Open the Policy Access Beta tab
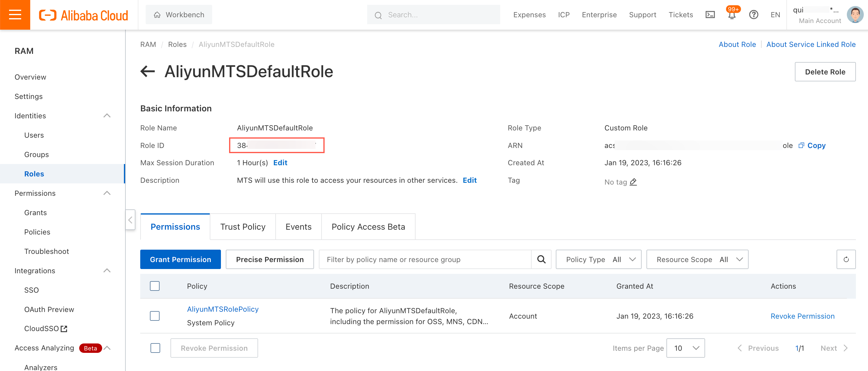Screen dimensions: 868x371 coord(368,227)
